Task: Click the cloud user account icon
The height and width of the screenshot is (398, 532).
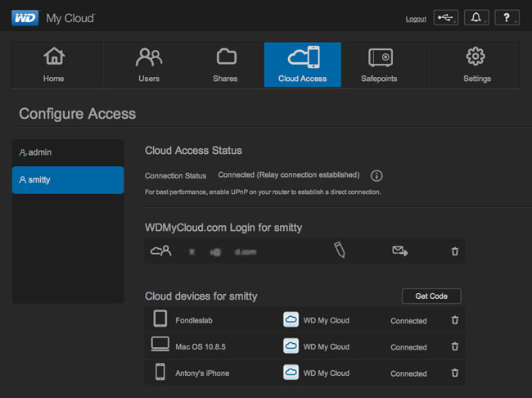Action: 160,251
